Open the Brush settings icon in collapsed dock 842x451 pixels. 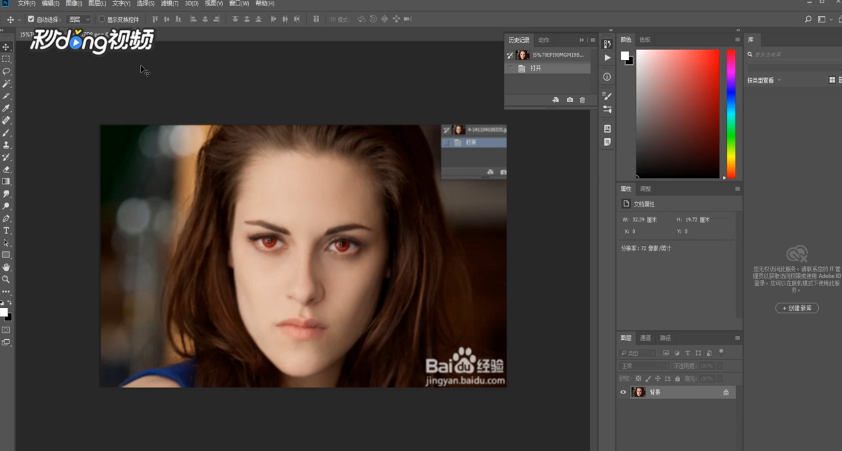click(x=607, y=96)
